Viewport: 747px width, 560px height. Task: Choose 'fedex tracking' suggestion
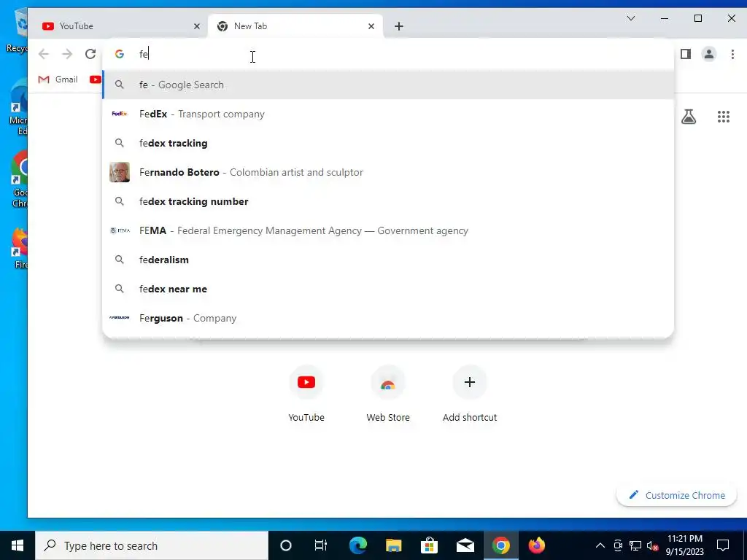point(388,143)
